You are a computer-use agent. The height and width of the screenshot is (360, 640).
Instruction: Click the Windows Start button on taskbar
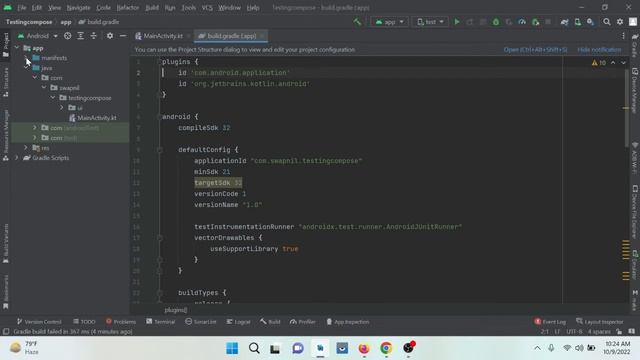[232, 348]
